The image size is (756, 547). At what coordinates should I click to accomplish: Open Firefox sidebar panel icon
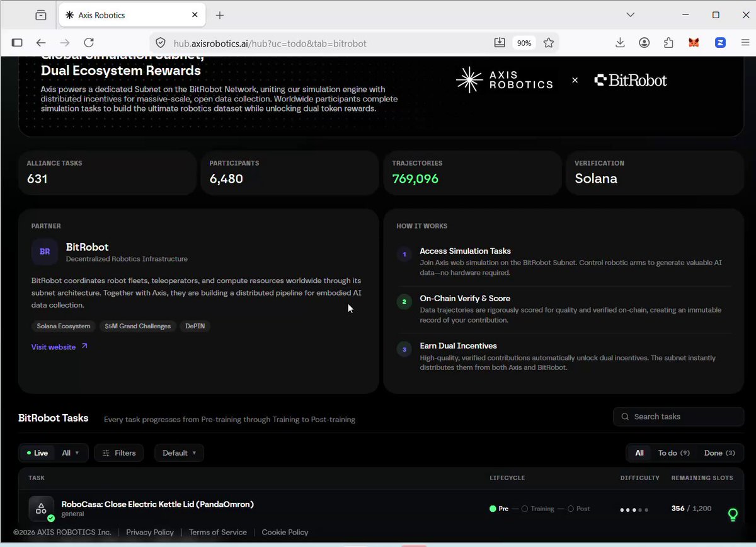pyautogui.click(x=17, y=43)
